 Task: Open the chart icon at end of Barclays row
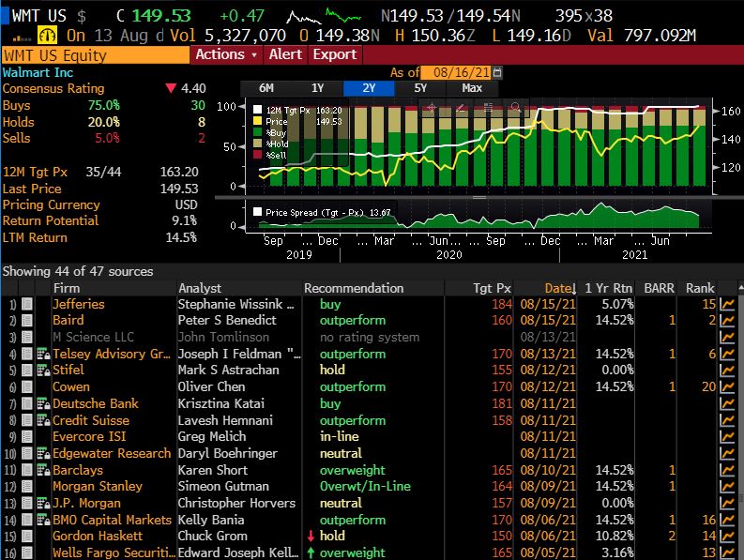(727, 470)
